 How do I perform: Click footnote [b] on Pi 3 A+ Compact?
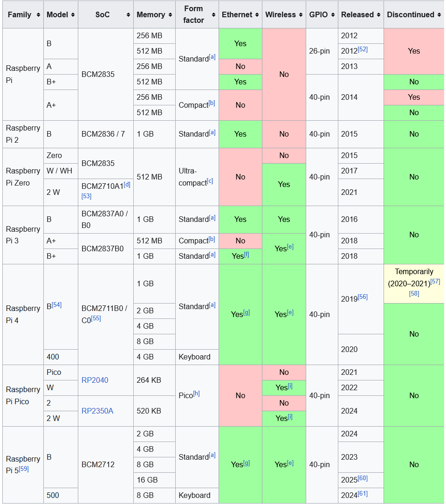(212, 239)
